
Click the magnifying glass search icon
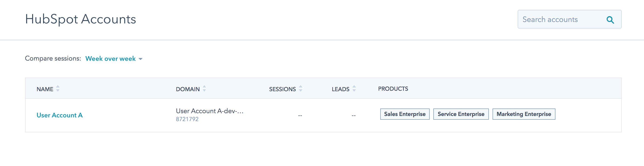point(610,20)
